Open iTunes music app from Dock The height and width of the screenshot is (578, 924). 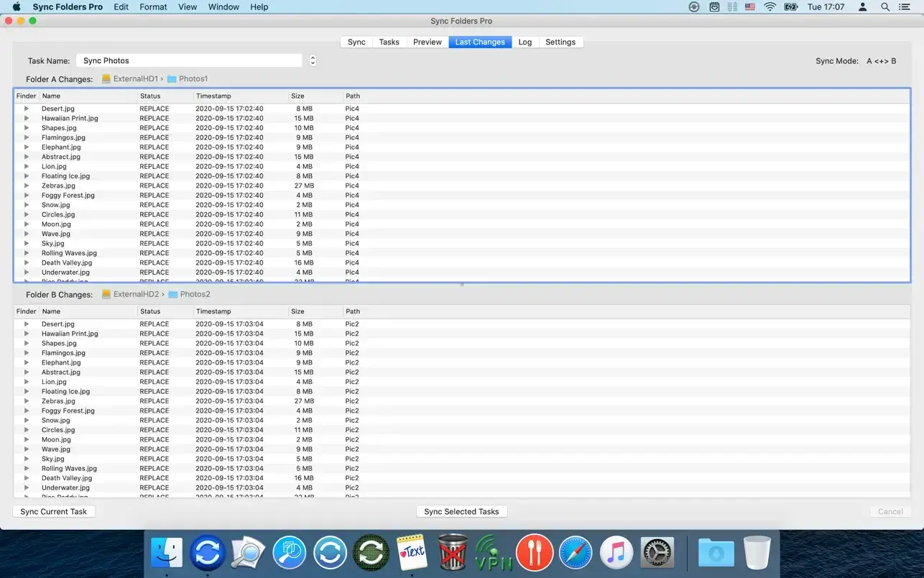(616, 553)
